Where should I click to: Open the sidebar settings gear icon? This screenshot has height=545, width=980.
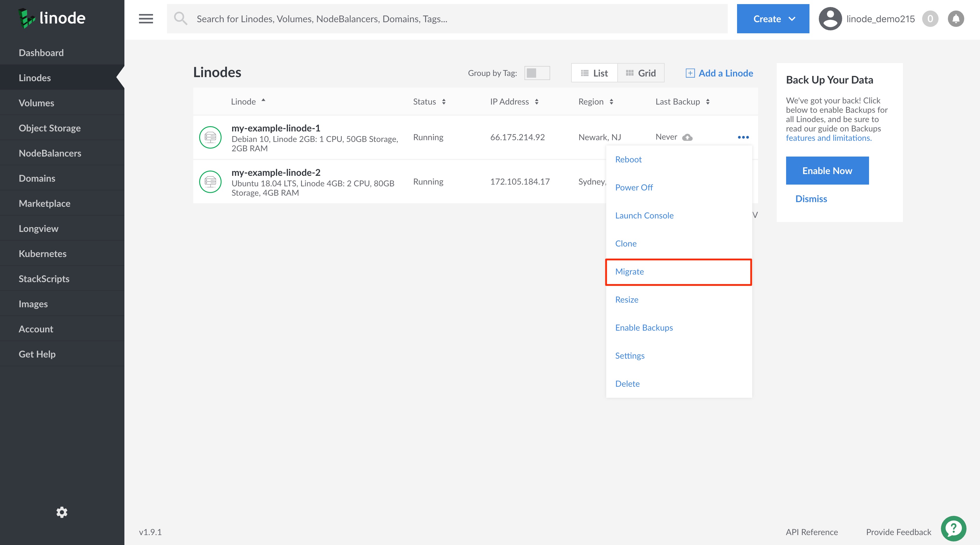(62, 512)
